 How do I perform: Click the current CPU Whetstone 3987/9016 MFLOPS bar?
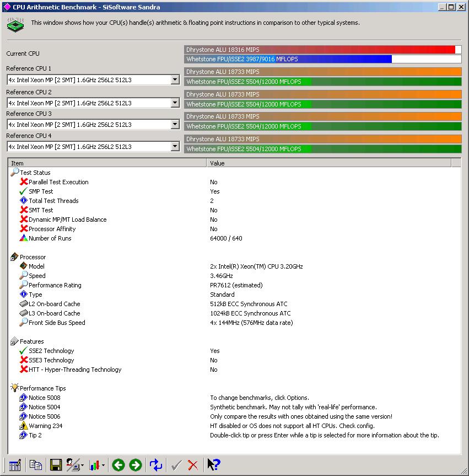(323, 59)
